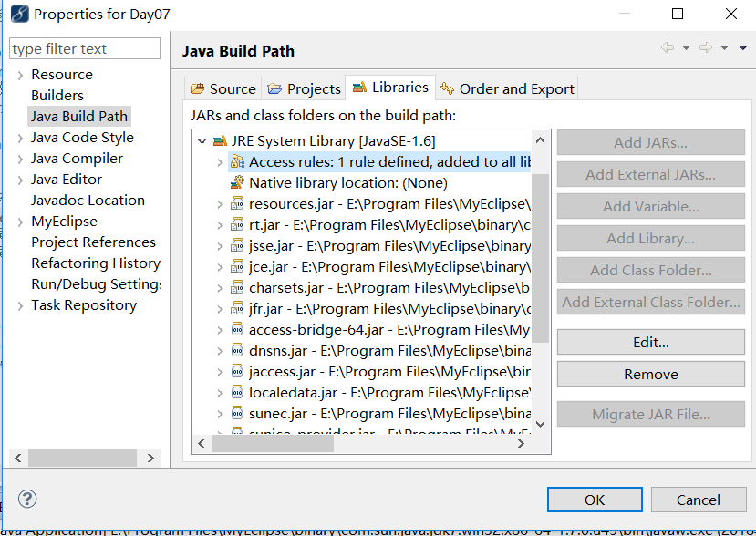The width and height of the screenshot is (756, 536).
Task: Confirm with the OK button
Action: (595, 500)
